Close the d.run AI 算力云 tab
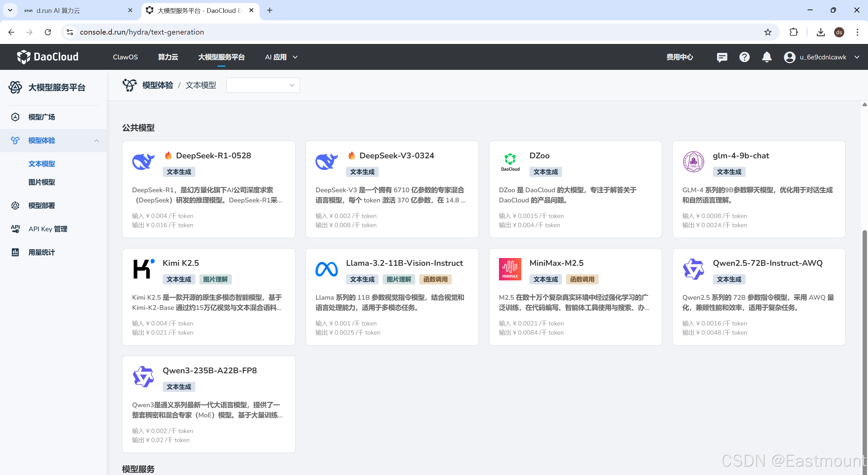The height and width of the screenshot is (475, 868). point(130,11)
